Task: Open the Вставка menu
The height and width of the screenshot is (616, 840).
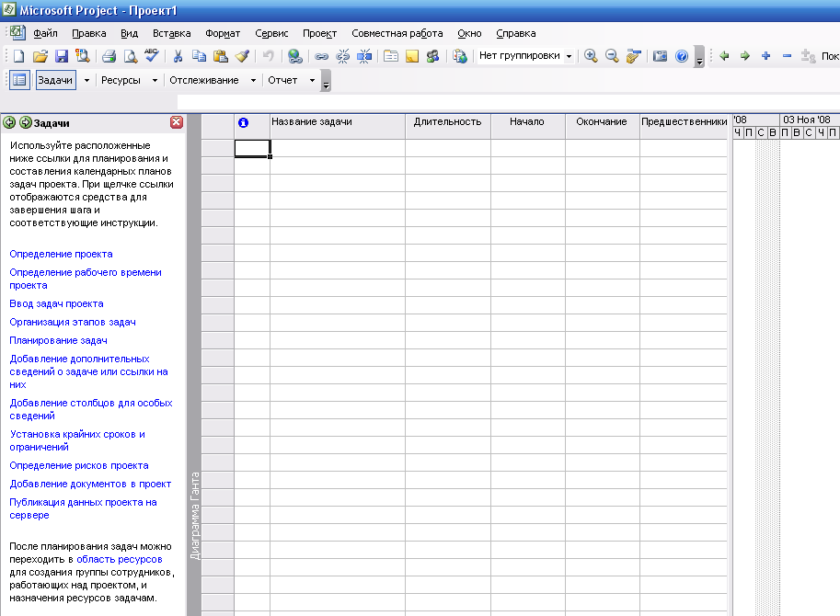Action: tap(171, 33)
